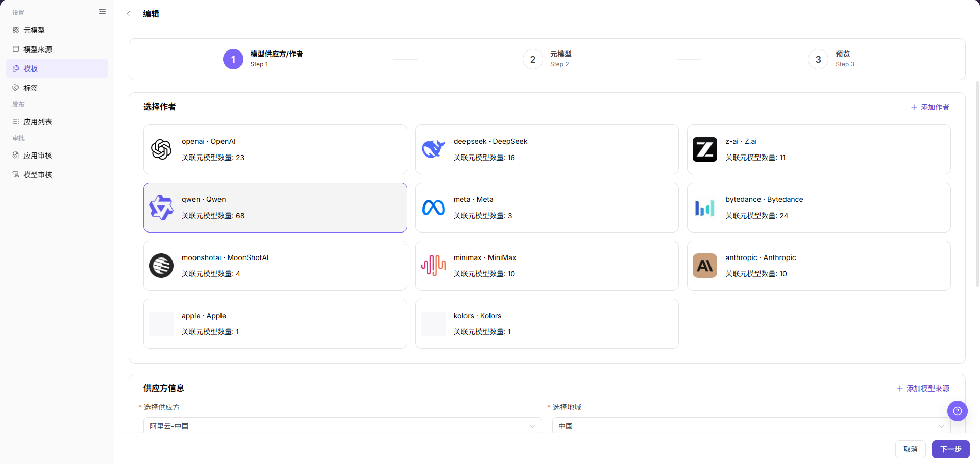This screenshot has width=980, height=464.
Task: Choose the minimax · MiniMax author card
Action: click(547, 266)
